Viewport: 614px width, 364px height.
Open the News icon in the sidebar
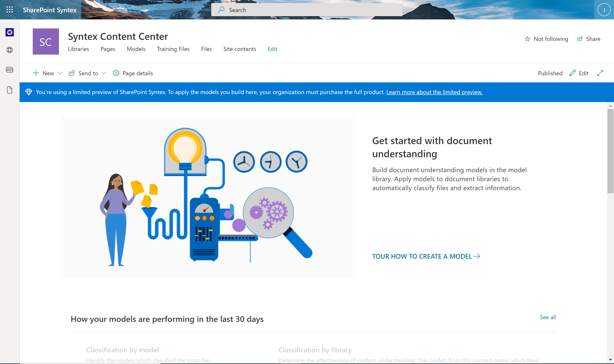pos(10,70)
